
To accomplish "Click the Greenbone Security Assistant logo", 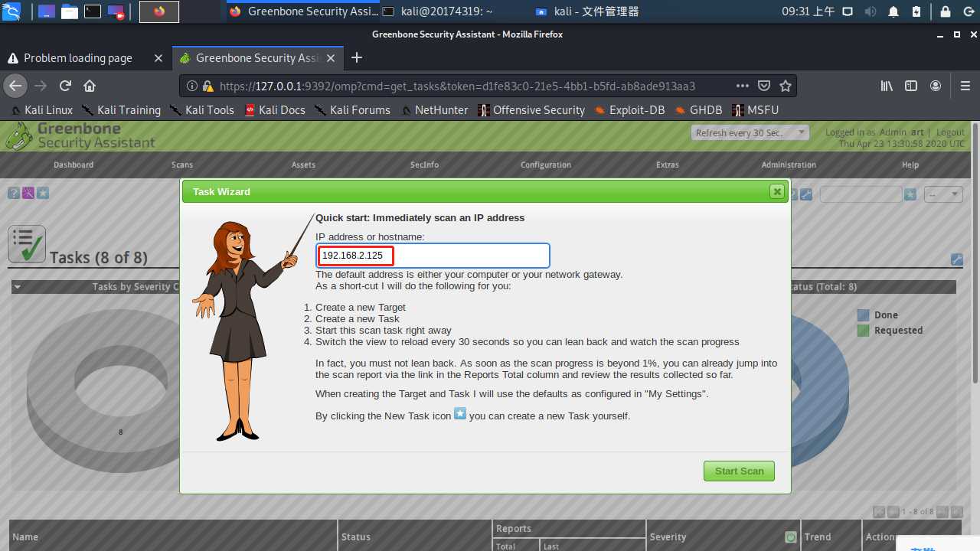I will (x=80, y=135).
